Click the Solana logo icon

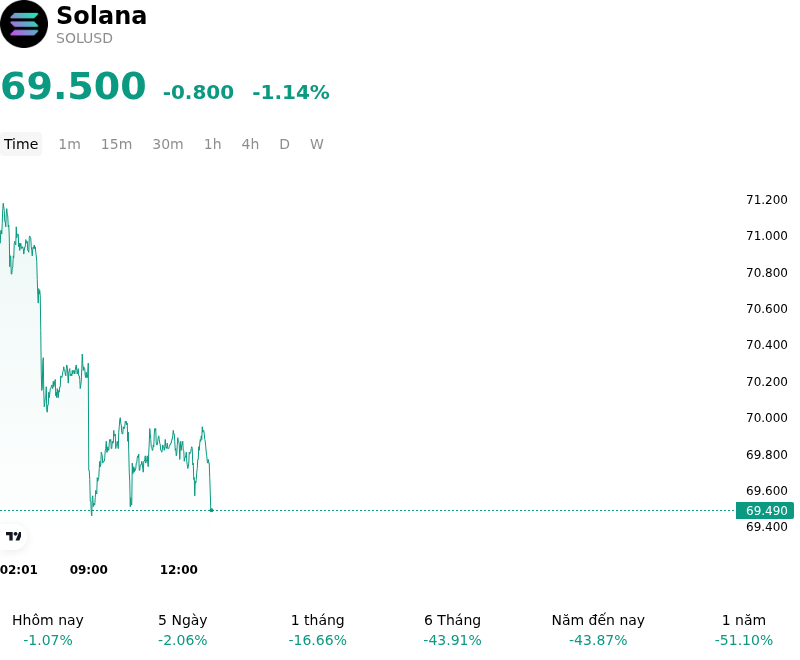(x=24, y=24)
